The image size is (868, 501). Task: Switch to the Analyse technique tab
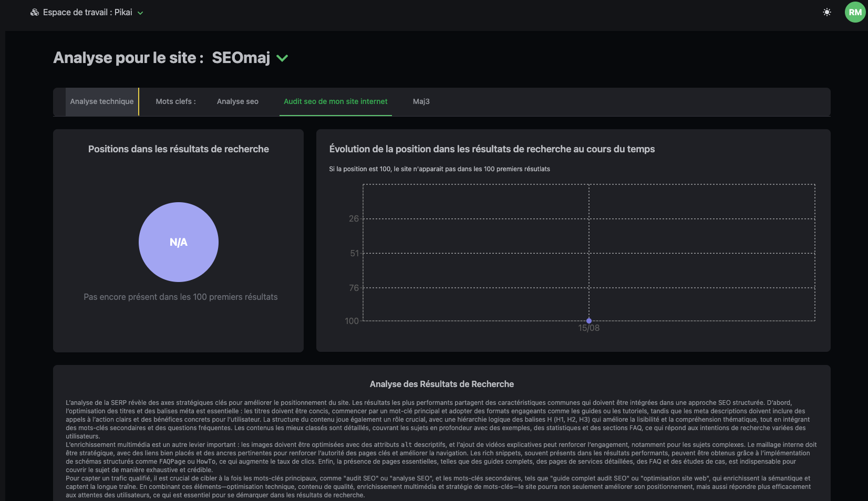pos(102,101)
